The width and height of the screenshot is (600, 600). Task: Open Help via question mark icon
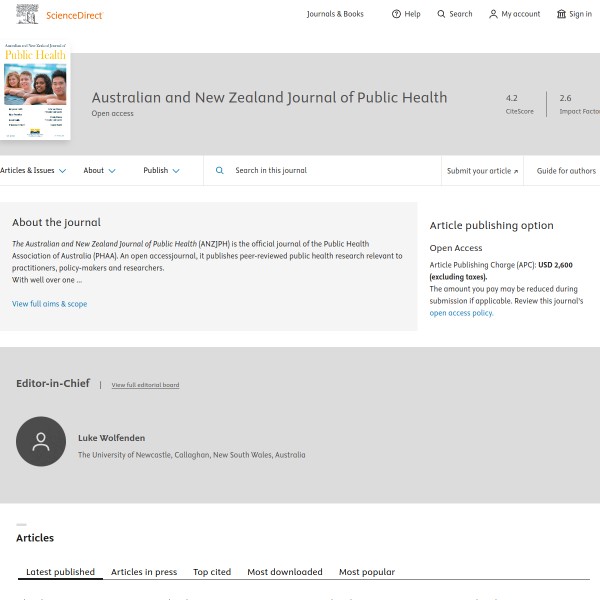tap(396, 14)
